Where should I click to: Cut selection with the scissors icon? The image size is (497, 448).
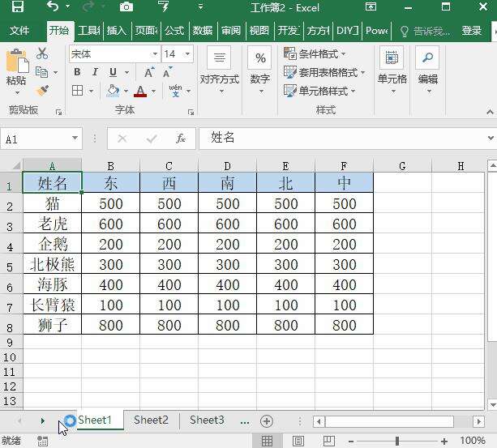click(42, 53)
